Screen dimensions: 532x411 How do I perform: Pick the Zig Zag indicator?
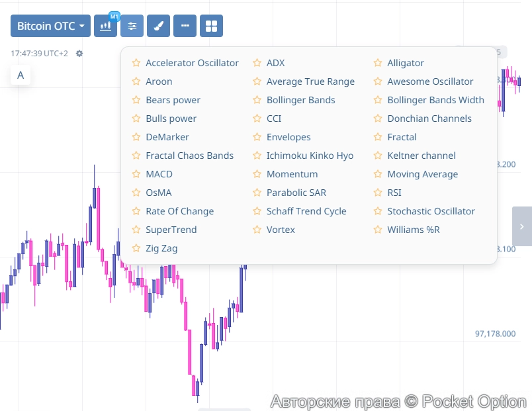pos(161,248)
